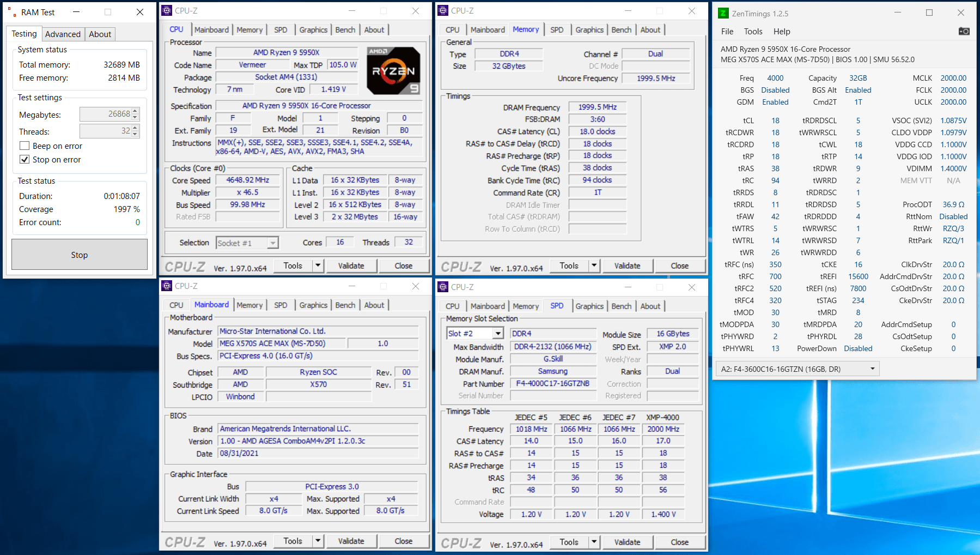
Task: Click the large Stop button in RAM Test
Action: pos(80,255)
